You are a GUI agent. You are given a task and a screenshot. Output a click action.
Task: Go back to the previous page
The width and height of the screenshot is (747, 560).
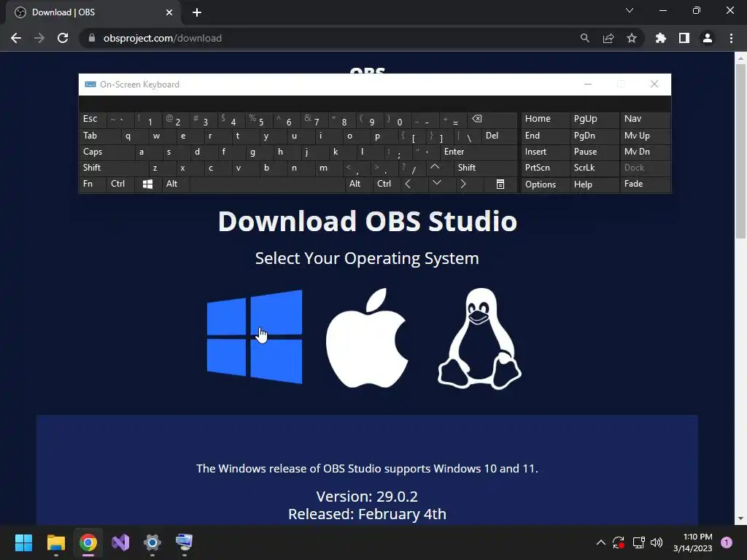pos(16,38)
